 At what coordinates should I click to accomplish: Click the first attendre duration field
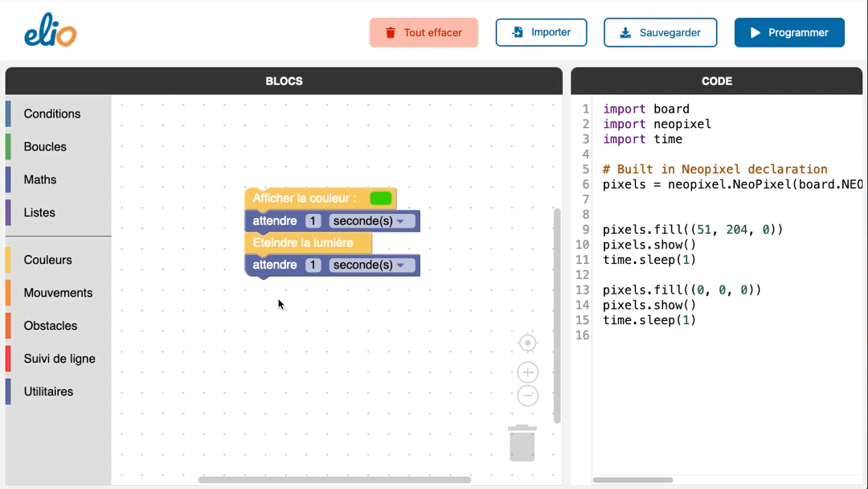(x=313, y=221)
